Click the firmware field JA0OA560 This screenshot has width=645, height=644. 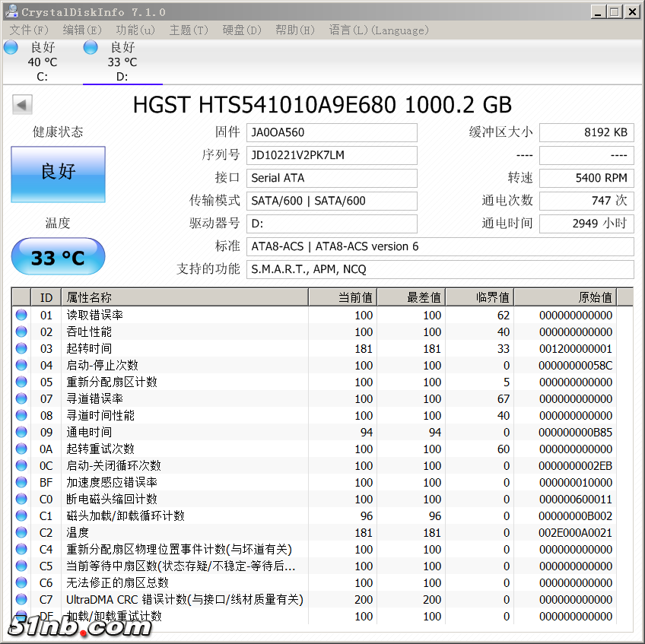(x=332, y=132)
